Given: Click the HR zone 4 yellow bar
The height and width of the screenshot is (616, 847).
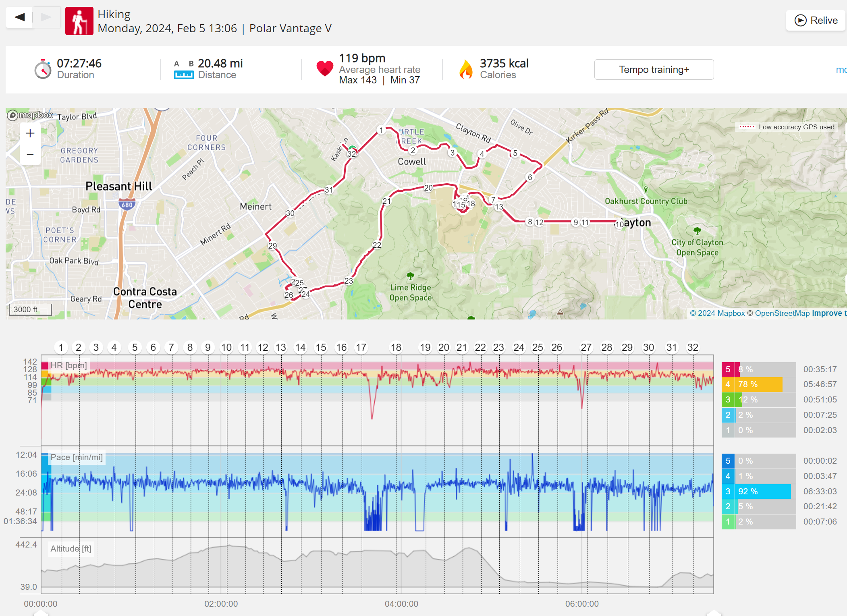Looking at the screenshot, I should 759,384.
